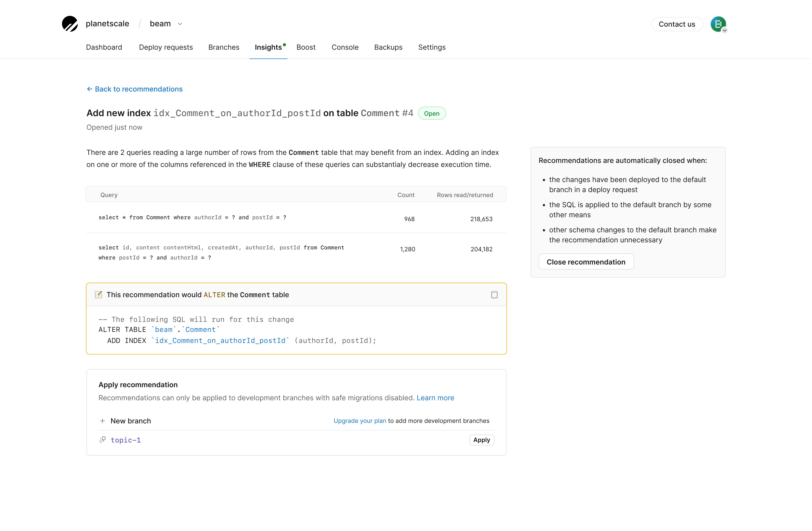Click the plus icon next to New branch
The image size is (812, 531).
click(x=103, y=421)
